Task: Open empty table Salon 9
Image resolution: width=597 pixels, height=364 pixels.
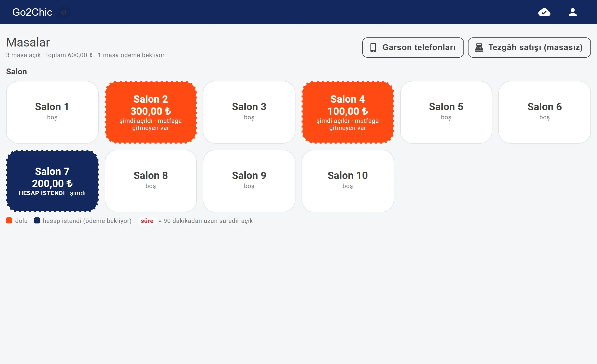Action: 249,181
